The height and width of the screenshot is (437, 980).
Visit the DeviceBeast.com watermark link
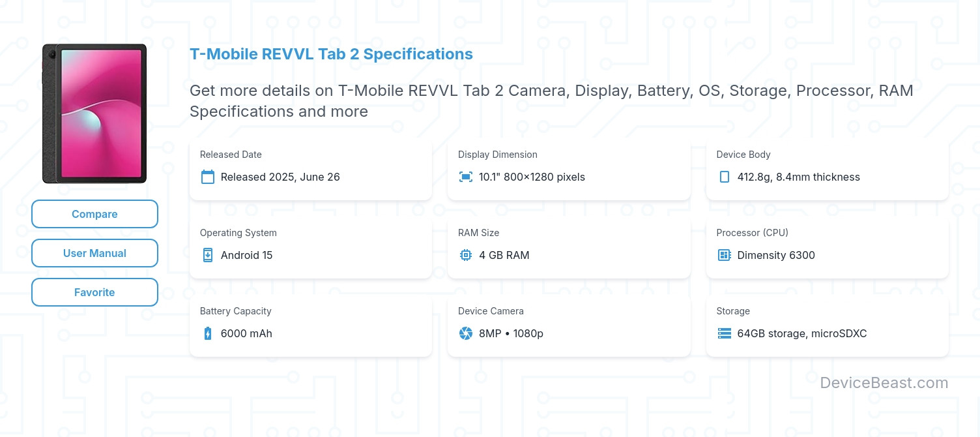[884, 383]
